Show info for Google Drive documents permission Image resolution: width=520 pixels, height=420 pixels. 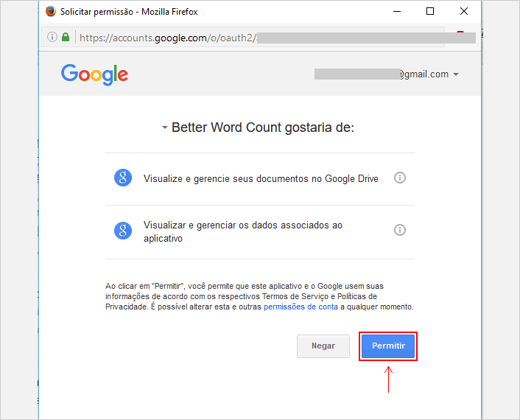400,178
